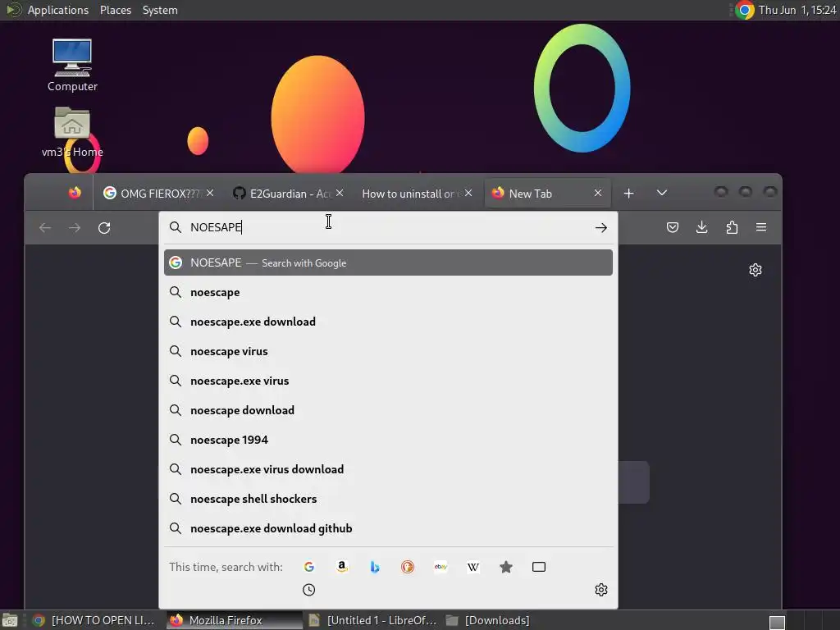Search this time with Amazon icon
This screenshot has width=840, height=630.
coord(342,567)
